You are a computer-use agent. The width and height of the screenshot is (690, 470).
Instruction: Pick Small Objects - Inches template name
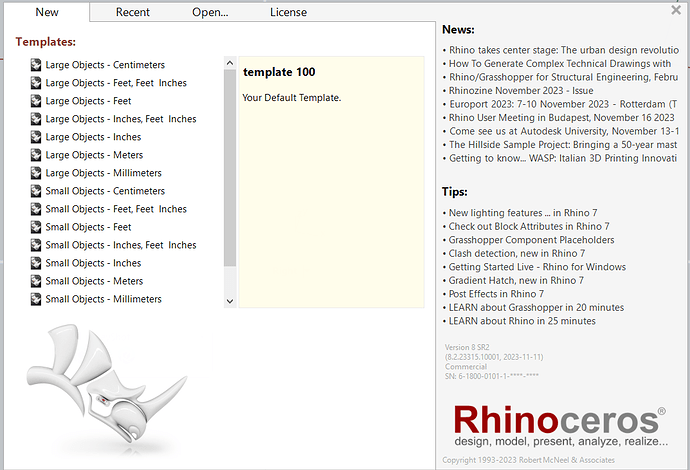(x=93, y=264)
